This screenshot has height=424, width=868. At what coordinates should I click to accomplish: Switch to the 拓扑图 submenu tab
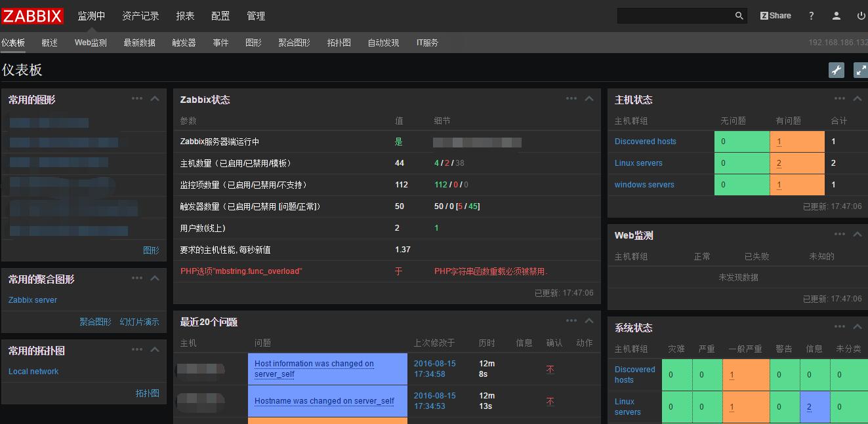(x=339, y=43)
